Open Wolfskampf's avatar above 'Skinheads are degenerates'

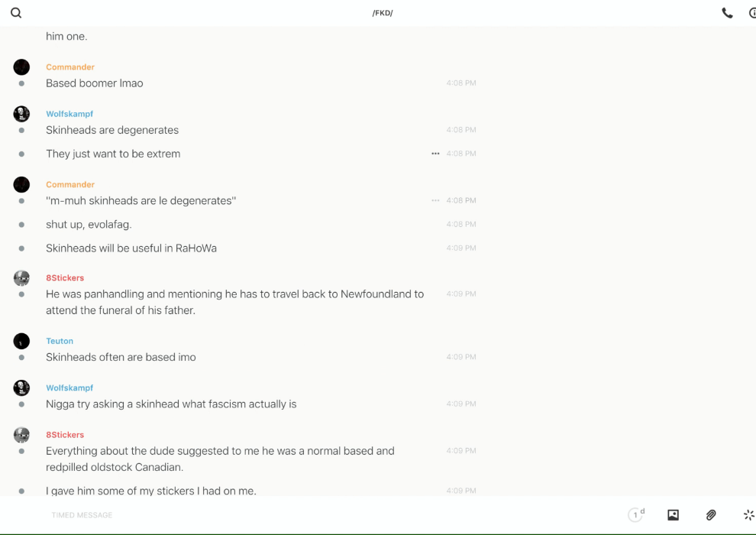(x=21, y=114)
